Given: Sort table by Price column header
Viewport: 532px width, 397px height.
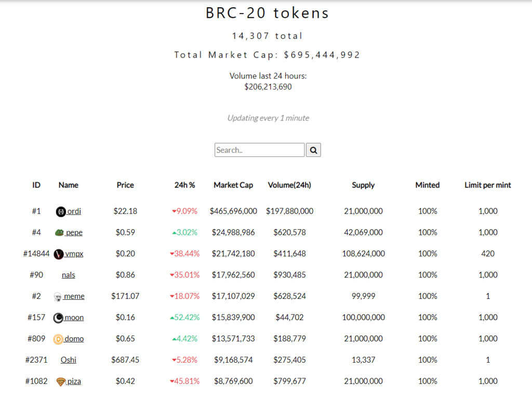Looking at the screenshot, I should tap(125, 185).
